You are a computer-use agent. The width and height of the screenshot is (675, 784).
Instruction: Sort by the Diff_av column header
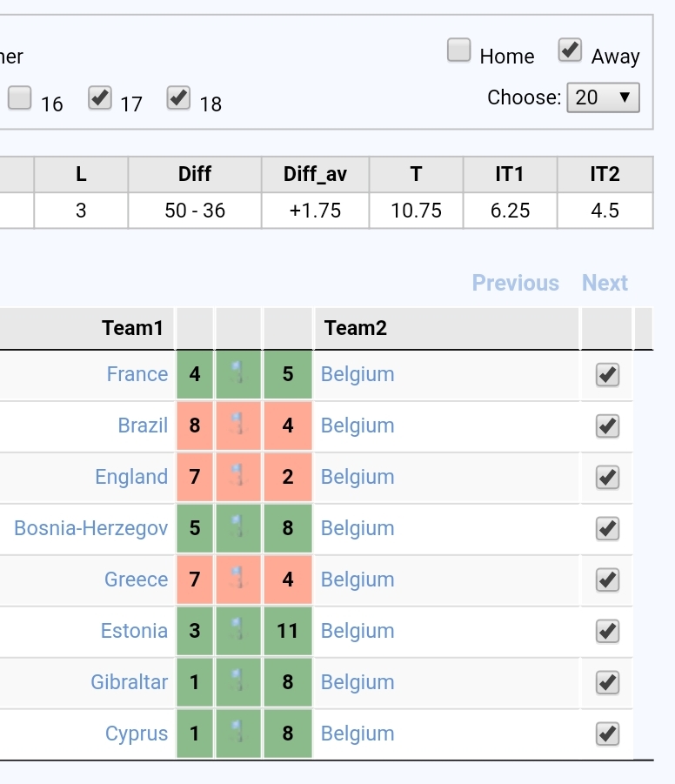tap(315, 174)
